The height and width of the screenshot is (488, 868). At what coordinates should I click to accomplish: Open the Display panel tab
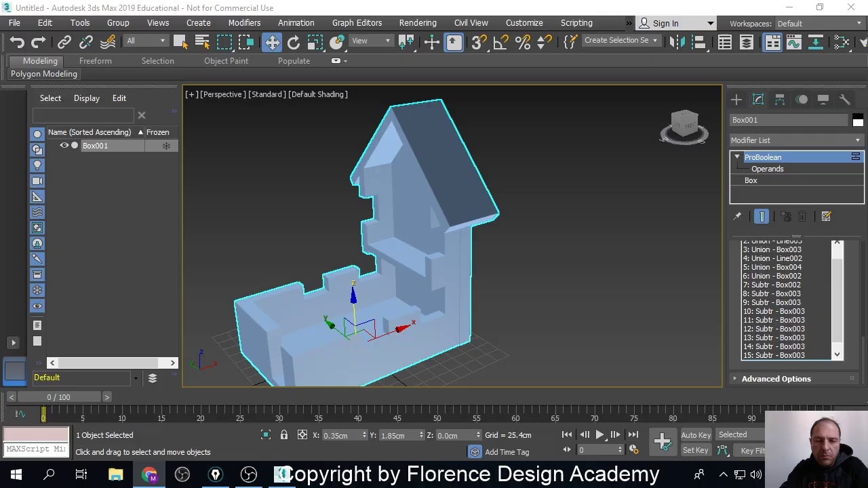point(823,100)
